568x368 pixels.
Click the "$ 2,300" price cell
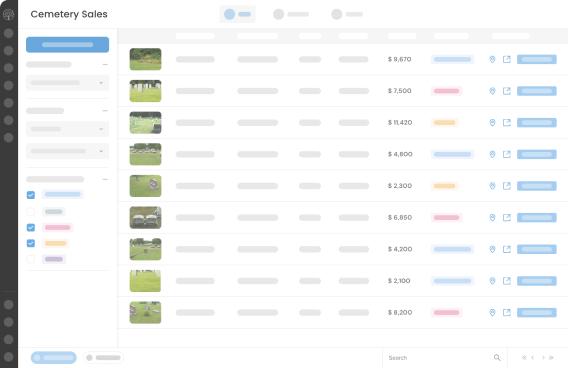click(x=400, y=186)
